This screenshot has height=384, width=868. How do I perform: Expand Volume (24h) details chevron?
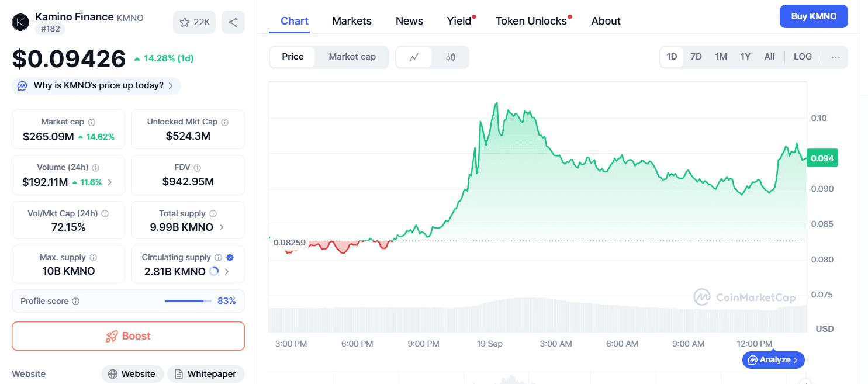(x=110, y=182)
